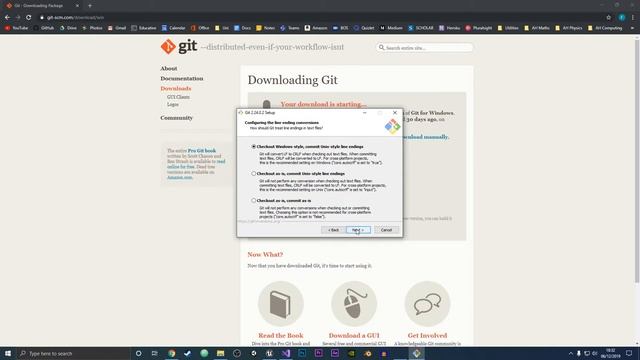This screenshot has width=640, height=360.
Task: Cancel the Git Setup installer
Action: 386,230
